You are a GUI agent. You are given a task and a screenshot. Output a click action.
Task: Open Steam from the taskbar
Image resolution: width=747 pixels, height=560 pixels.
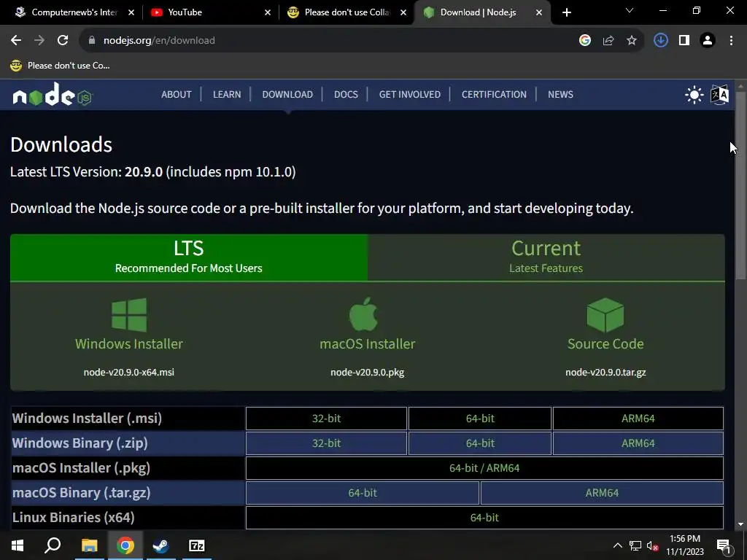pos(160,545)
